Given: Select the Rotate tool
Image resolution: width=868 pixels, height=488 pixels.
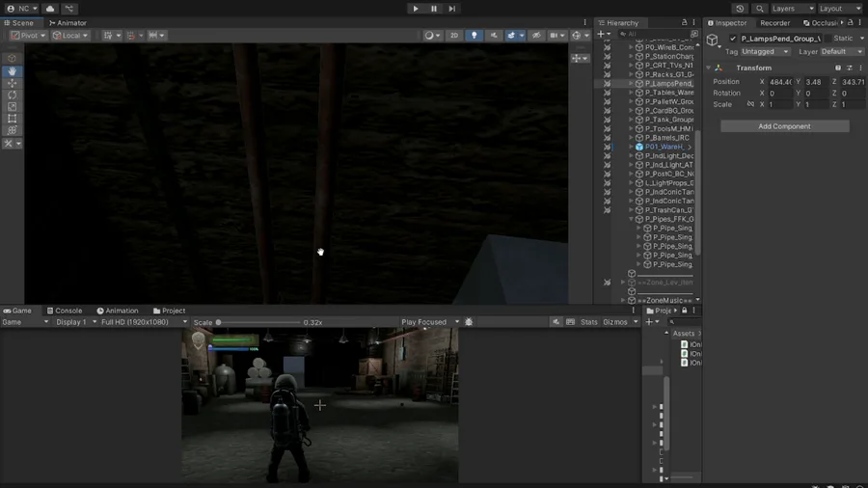Looking at the screenshot, I should (12, 95).
